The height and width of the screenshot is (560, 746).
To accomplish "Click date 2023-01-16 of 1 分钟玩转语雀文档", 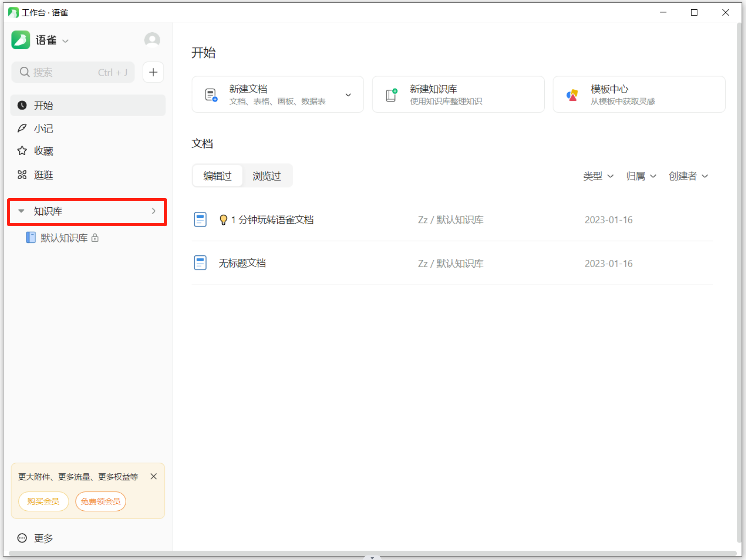I will (609, 220).
